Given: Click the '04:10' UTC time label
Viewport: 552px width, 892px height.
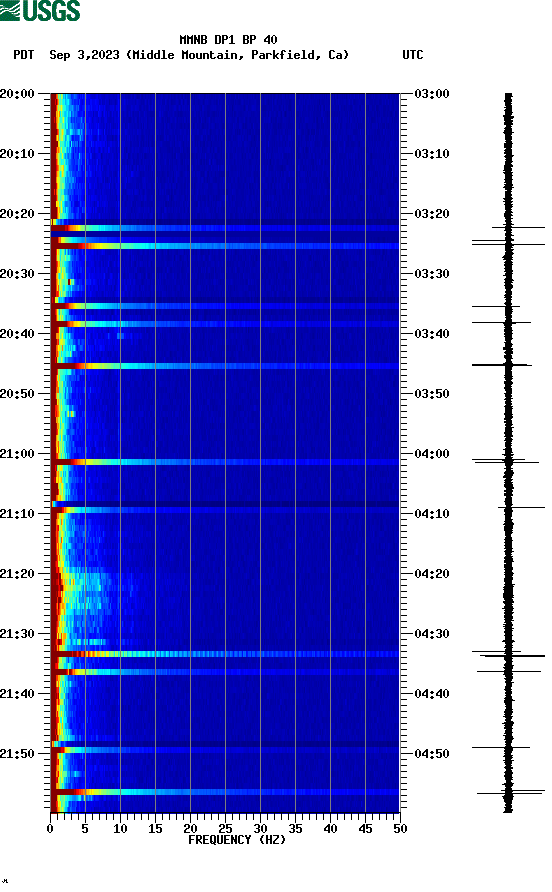Looking at the screenshot, I should click(432, 514).
